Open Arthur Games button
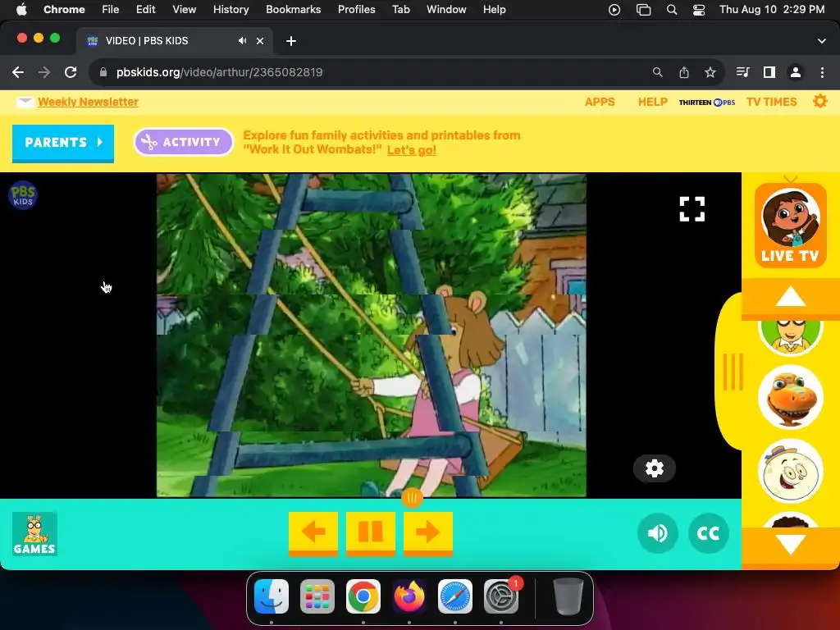 [x=34, y=533]
